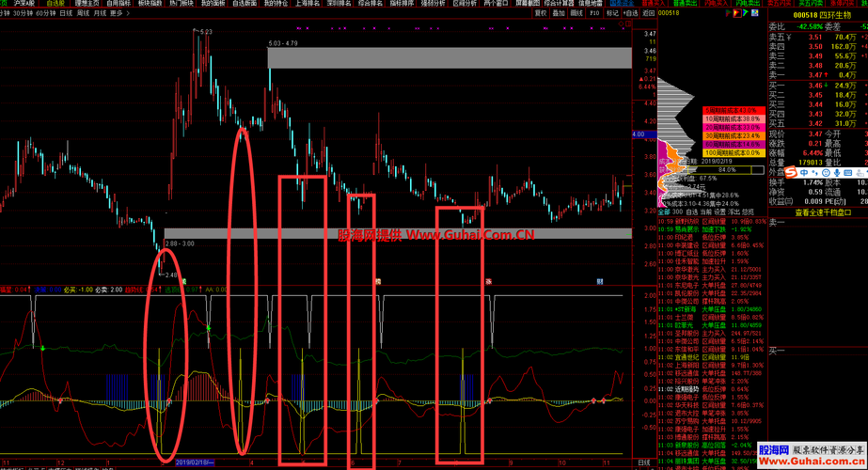Image resolution: width=868 pixels, height=470 pixels.
Task: Click orange 30周期前成本 legend swatch
Action: coord(734,135)
